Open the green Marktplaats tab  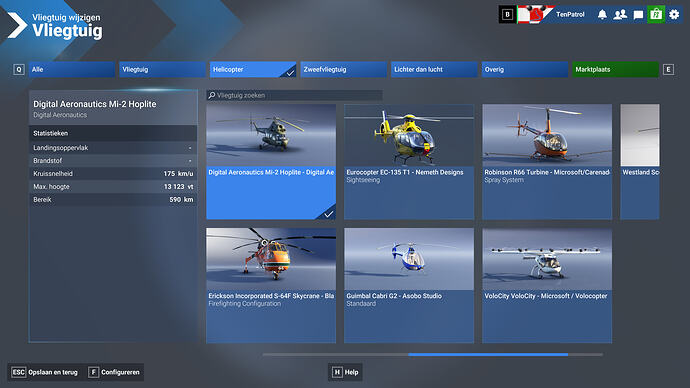pos(616,70)
